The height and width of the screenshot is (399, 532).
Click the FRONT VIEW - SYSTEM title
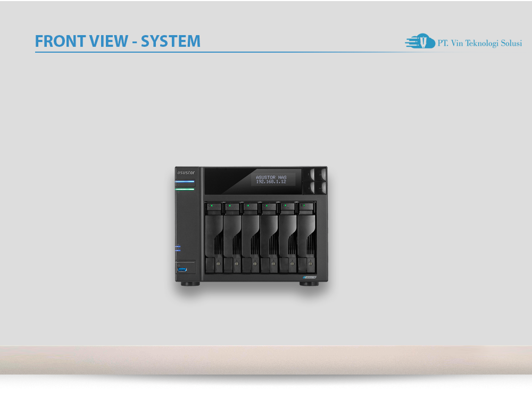pos(117,41)
